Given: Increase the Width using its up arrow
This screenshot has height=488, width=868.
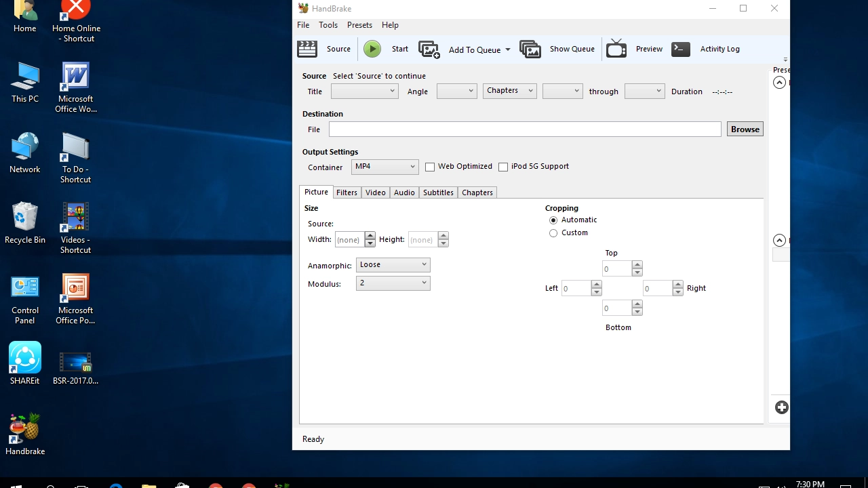Looking at the screenshot, I should pos(370,236).
